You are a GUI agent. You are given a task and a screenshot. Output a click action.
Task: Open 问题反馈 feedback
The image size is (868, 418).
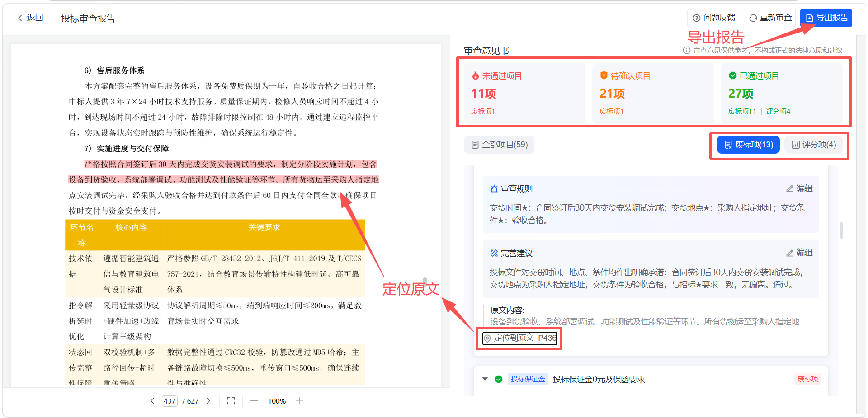pyautogui.click(x=713, y=18)
